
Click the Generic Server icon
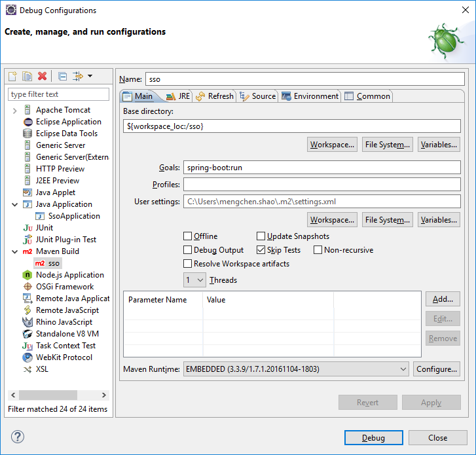[x=27, y=145]
